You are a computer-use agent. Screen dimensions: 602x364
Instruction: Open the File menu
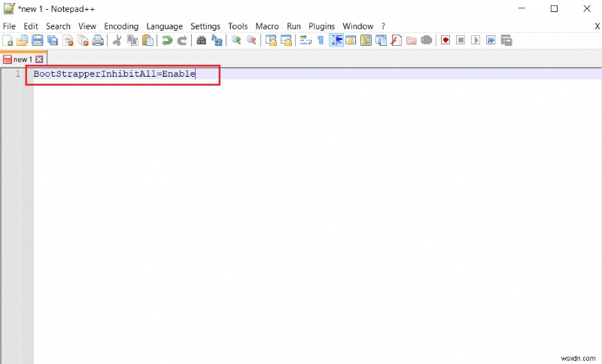(x=9, y=26)
